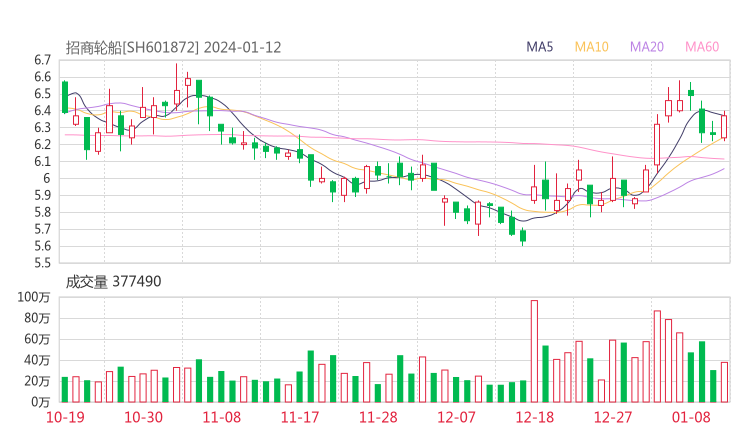The height and width of the screenshot is (440, 740).
Task: Click the 20万 volume axis label
Action: 37,381
